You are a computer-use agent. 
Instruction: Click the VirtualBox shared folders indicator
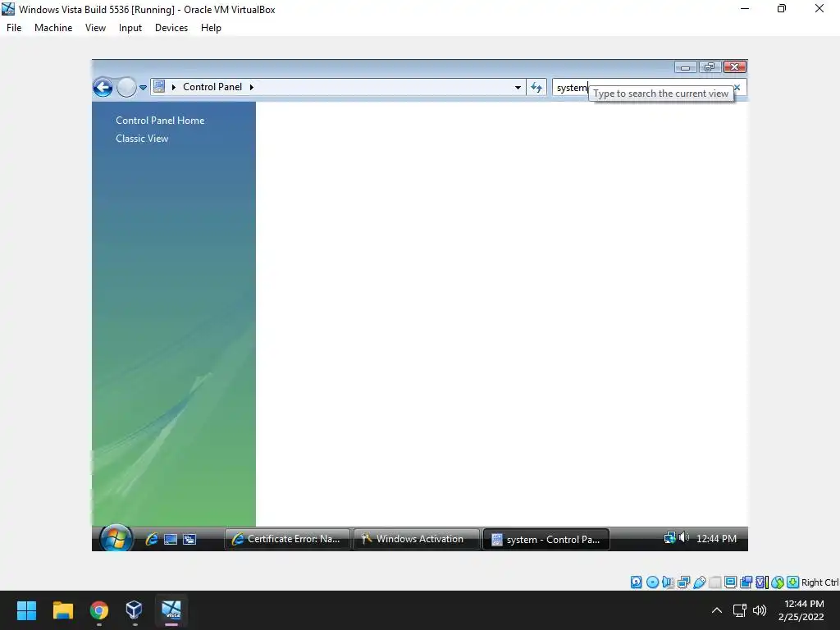point(714,582)
